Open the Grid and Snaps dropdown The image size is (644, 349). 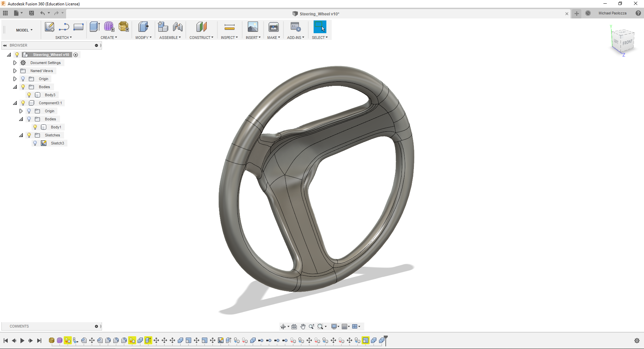(x=345, y=327)
